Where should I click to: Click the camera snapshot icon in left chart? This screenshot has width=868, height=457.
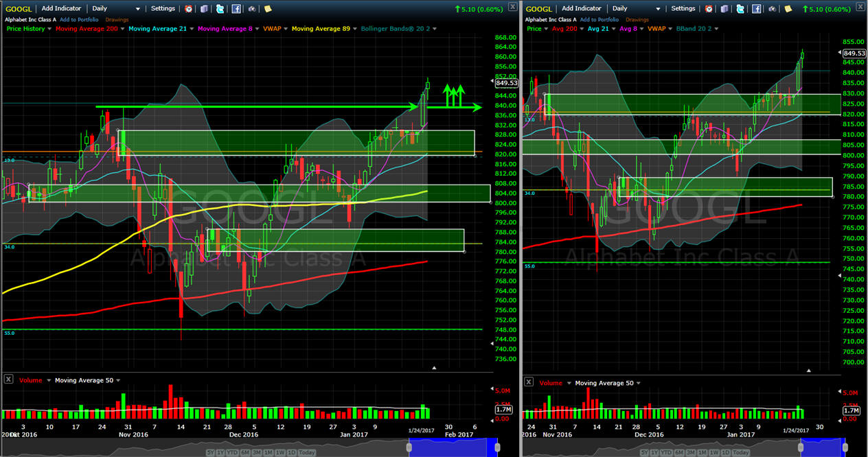(252, 9)
